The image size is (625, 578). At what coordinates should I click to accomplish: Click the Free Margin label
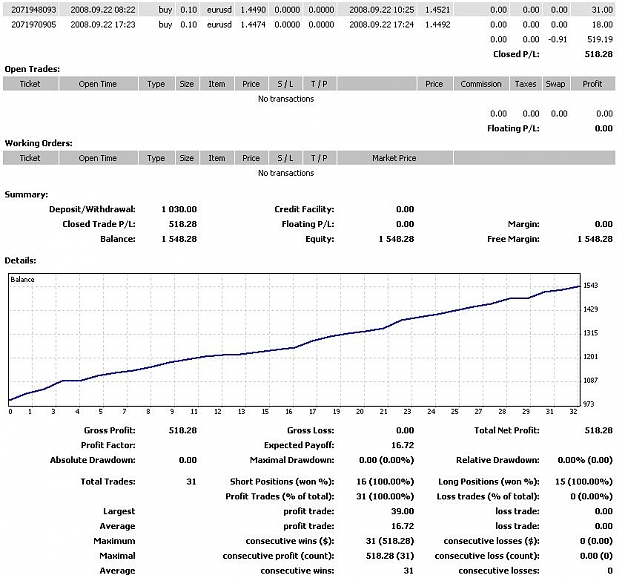pyautogui.click(x=513, y=239)
